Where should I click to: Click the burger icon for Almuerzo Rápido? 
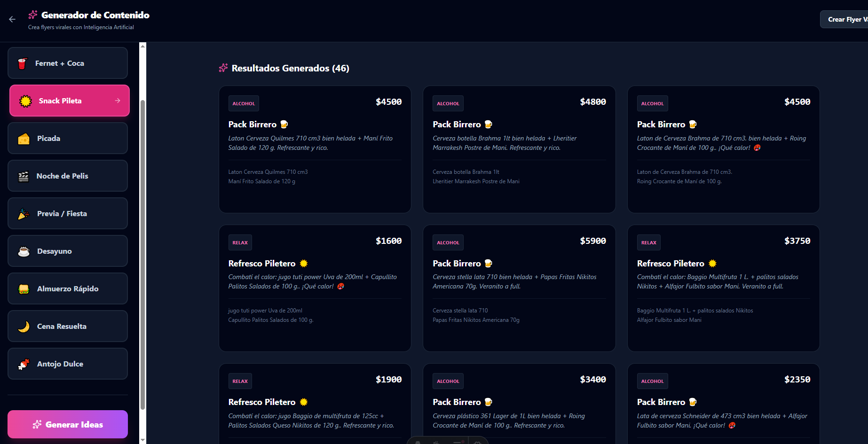[x=24, y=289]
